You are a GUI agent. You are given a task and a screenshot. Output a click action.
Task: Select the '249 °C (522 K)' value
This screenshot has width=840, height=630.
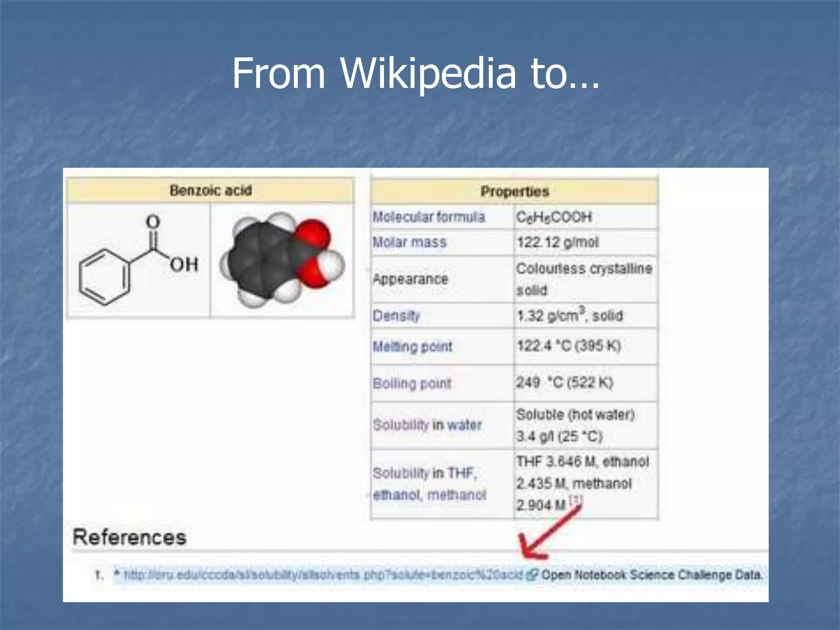[x=564, y=383]
